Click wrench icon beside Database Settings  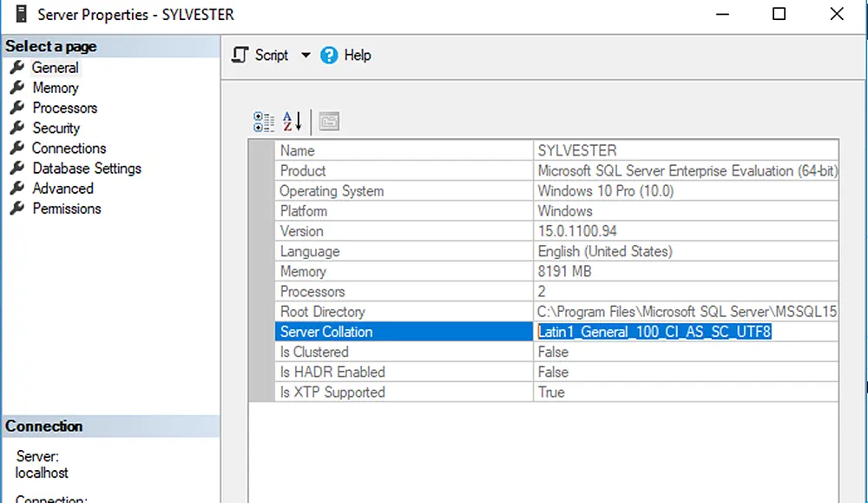coord(17,168)
